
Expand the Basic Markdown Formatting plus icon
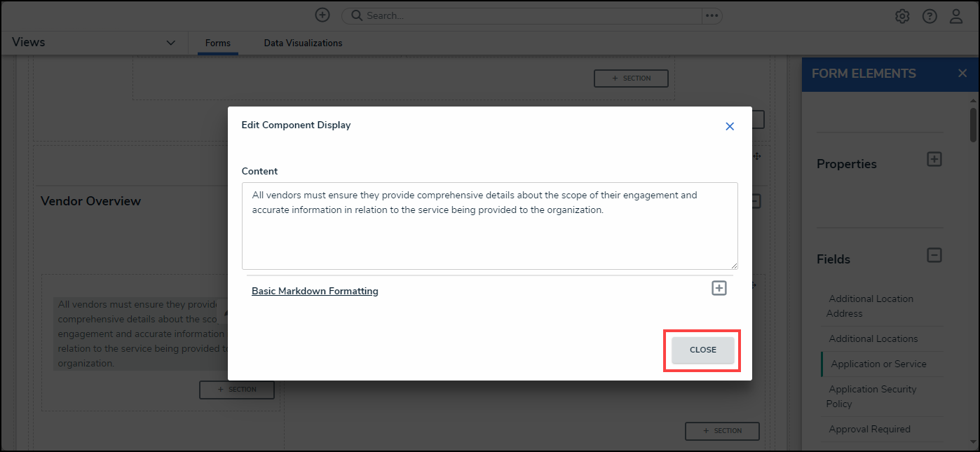719,288
